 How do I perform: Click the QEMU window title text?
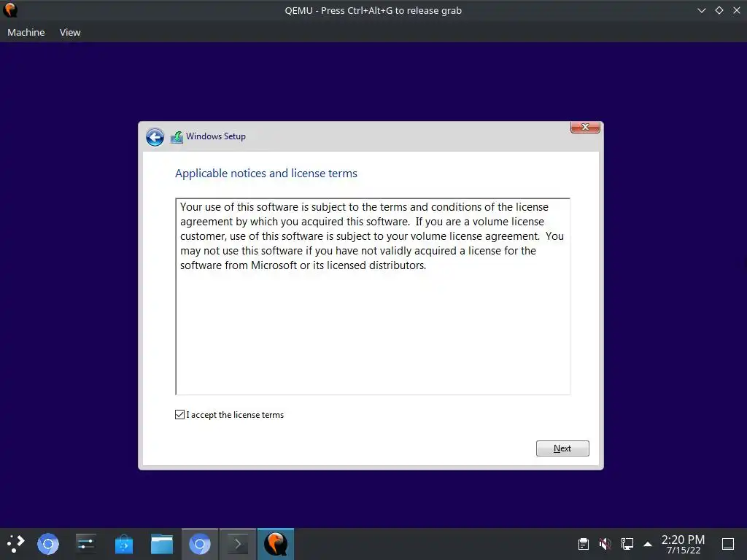[x=373, y=10]
